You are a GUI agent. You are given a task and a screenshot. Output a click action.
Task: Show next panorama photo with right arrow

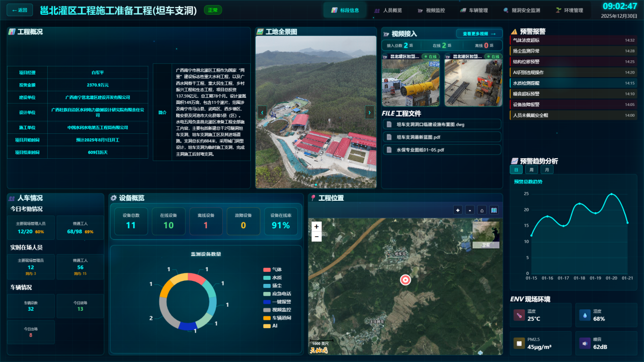tap(369, 112)
